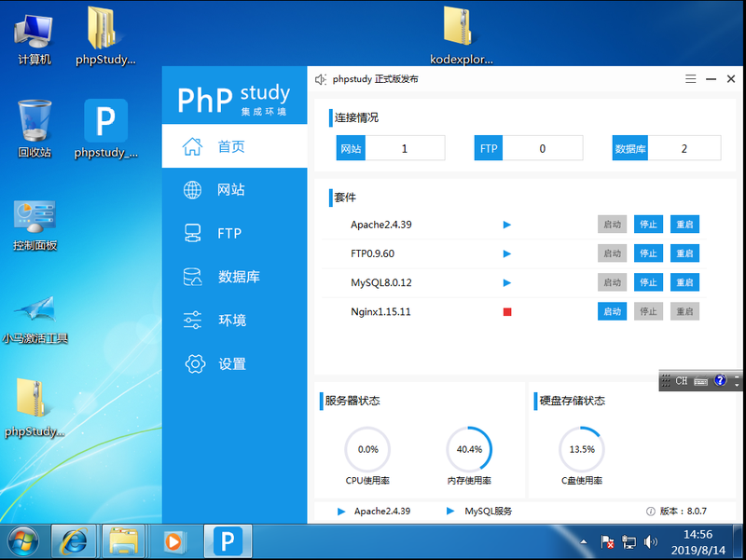Click the FTP connection count label
The image size is (746, 560).
489,148
